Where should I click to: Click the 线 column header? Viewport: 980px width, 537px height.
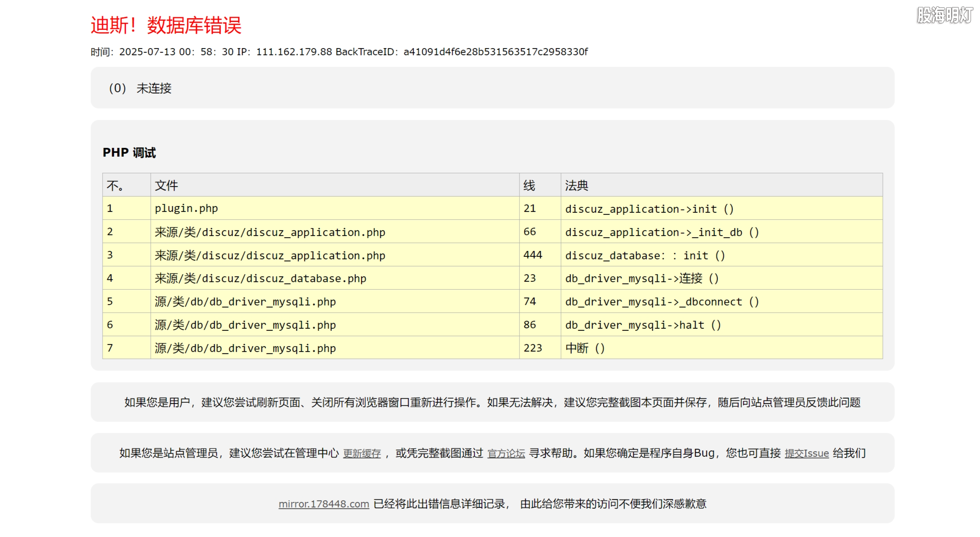pos(540,185)
